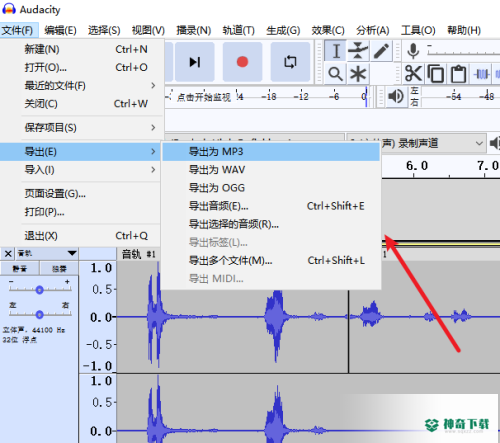Click the 音轨 #1 clip label

click(138, 254)
